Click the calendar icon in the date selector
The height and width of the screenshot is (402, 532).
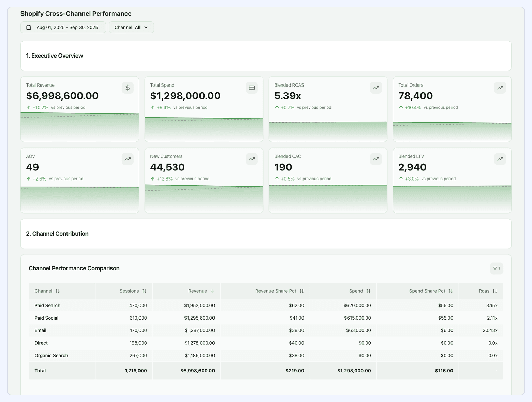coord(29,27)
